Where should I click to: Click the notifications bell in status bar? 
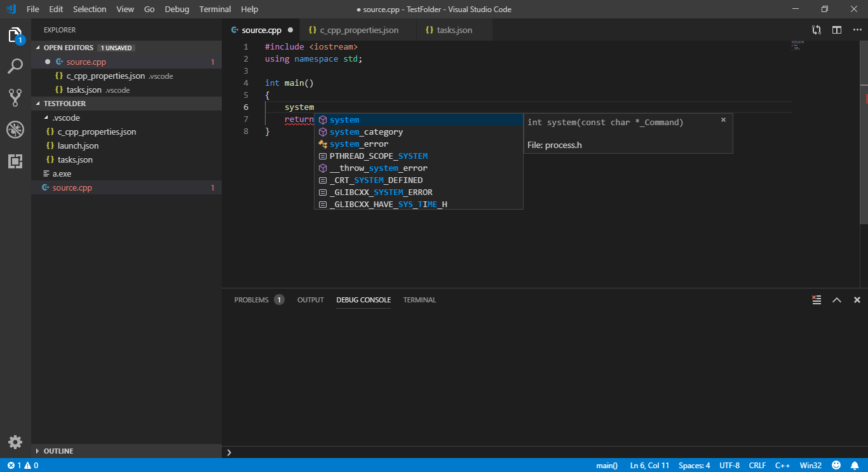point(855,465)
